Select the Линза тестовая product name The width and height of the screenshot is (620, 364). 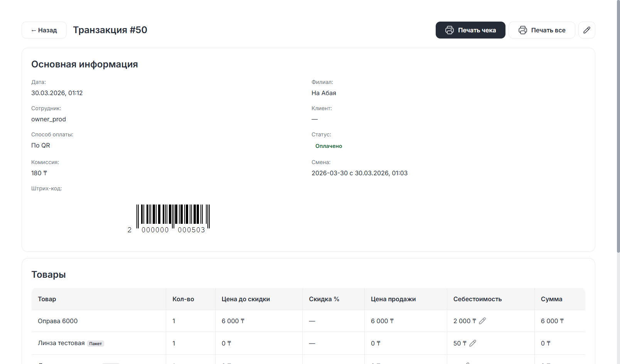pos(61,343)
